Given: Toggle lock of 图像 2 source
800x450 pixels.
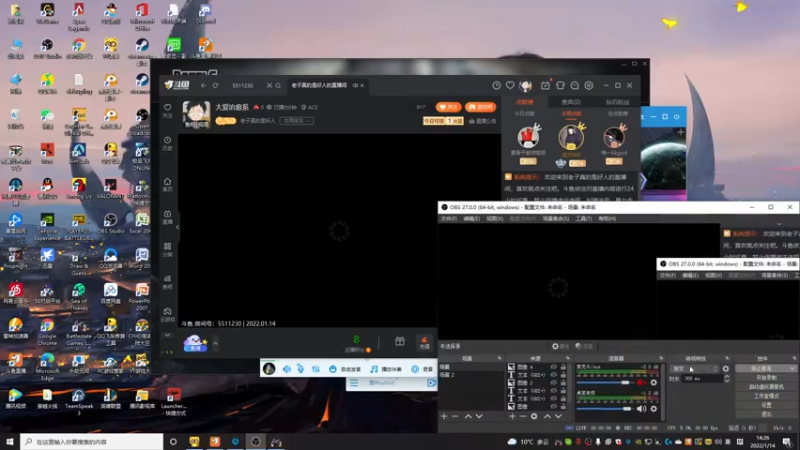Looking at the screenshot, I should 563,383.
